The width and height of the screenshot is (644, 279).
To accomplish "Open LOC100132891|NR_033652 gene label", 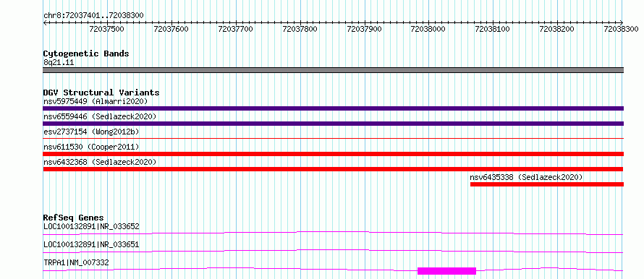I will 91,226.
